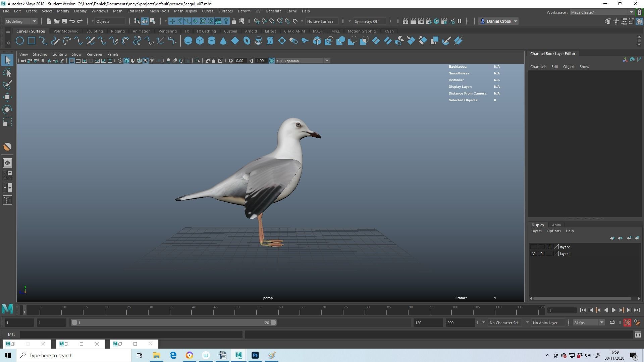Go to end of playback range
This screenshot has height=362, width=644.
tap(637, 310)
